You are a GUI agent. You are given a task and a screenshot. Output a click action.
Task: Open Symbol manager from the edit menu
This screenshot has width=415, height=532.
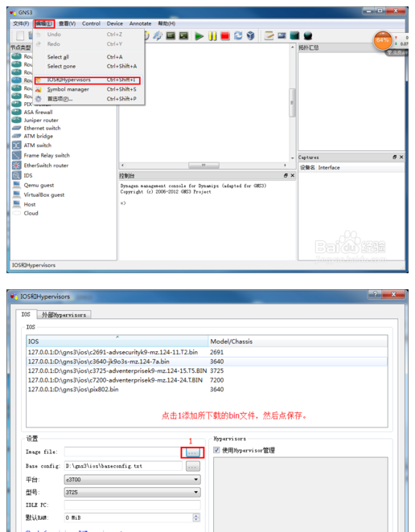[88, 89]
